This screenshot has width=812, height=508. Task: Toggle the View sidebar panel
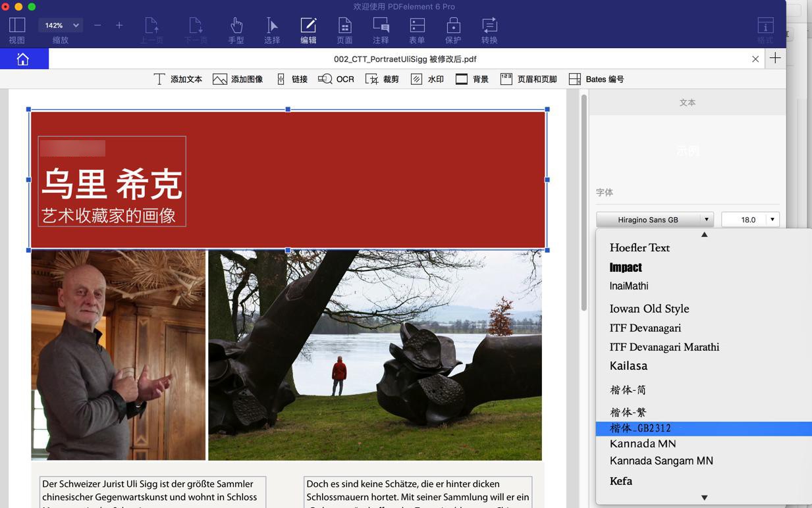click(x=17, y=30)
